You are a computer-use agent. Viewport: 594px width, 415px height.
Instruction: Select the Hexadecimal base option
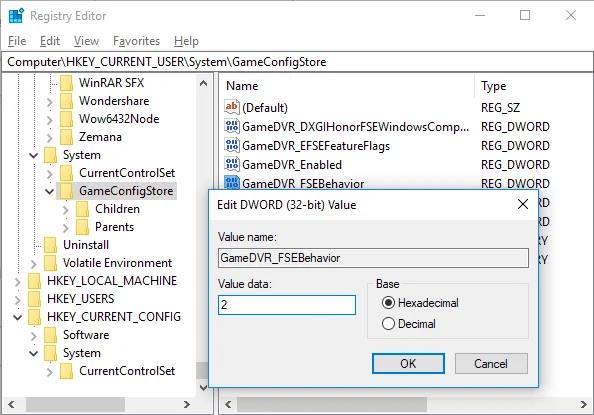[420, 302]
